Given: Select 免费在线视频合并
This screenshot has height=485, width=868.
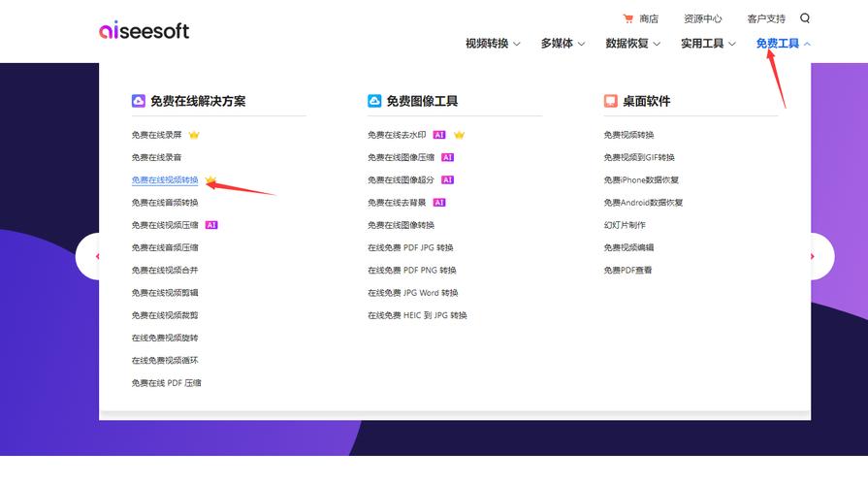Looking at the screenshot, I should coord(165,271).
